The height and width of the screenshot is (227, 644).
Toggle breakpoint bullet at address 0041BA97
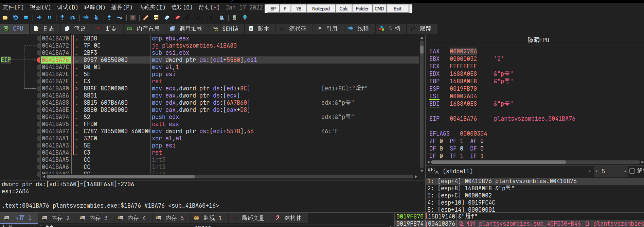pyautogui.click(x=39, y=132)
